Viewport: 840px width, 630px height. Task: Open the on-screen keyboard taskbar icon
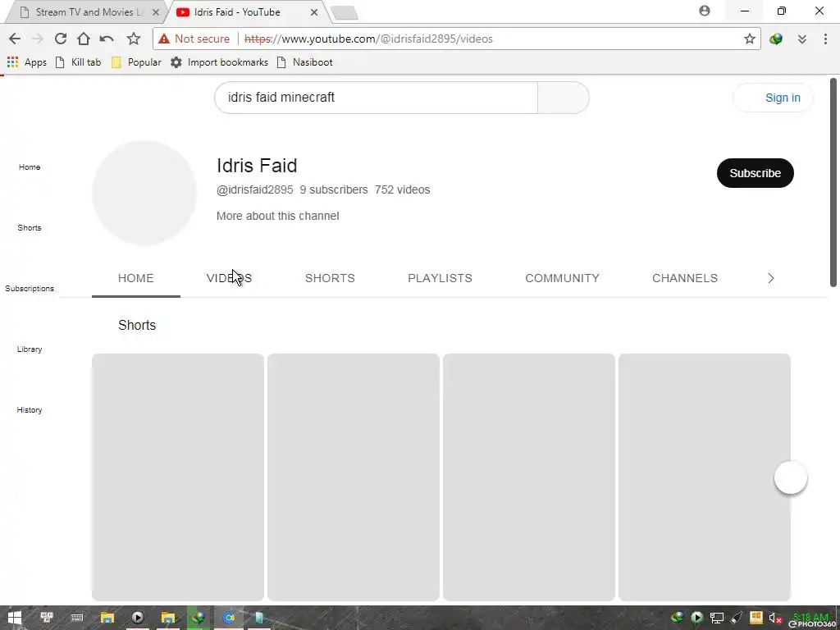point(77,618)
